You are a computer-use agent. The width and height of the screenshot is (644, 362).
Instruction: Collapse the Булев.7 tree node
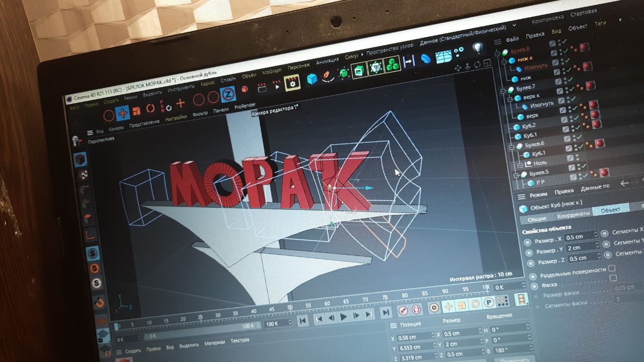click(x=504, y=89)
